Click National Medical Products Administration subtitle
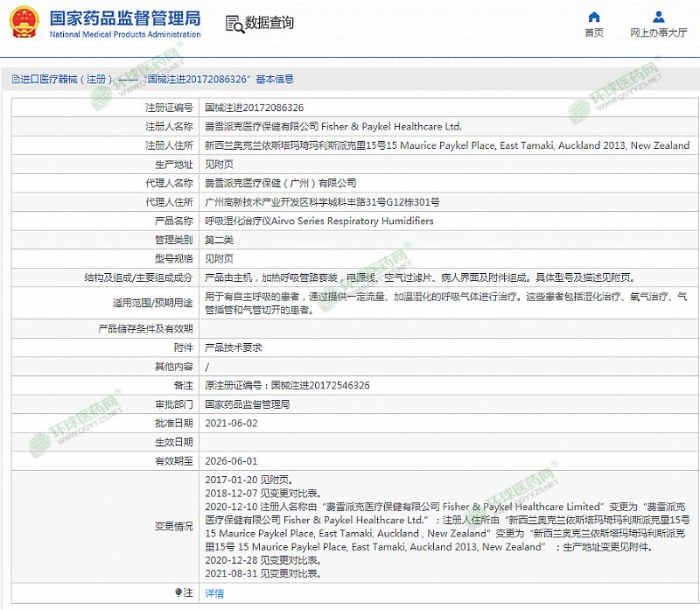Viewport: 700px width, 610px height. pyautogui.click(x=125, y=35)
